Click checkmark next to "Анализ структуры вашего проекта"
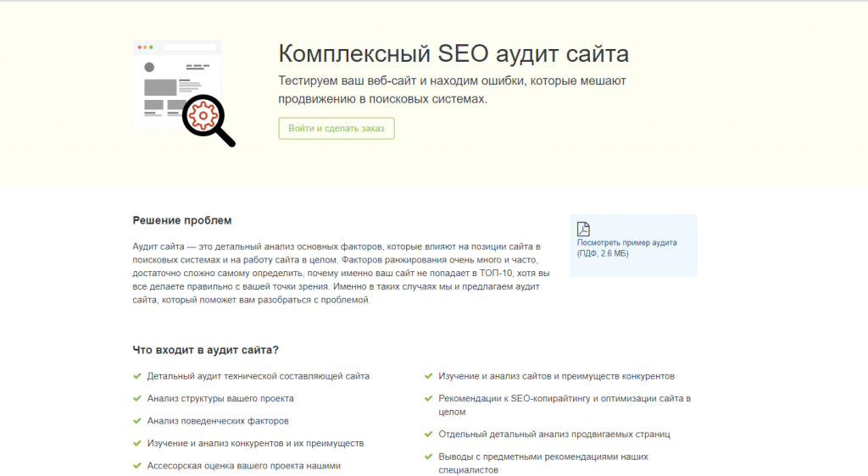868x476 pixels. (137, 398)
